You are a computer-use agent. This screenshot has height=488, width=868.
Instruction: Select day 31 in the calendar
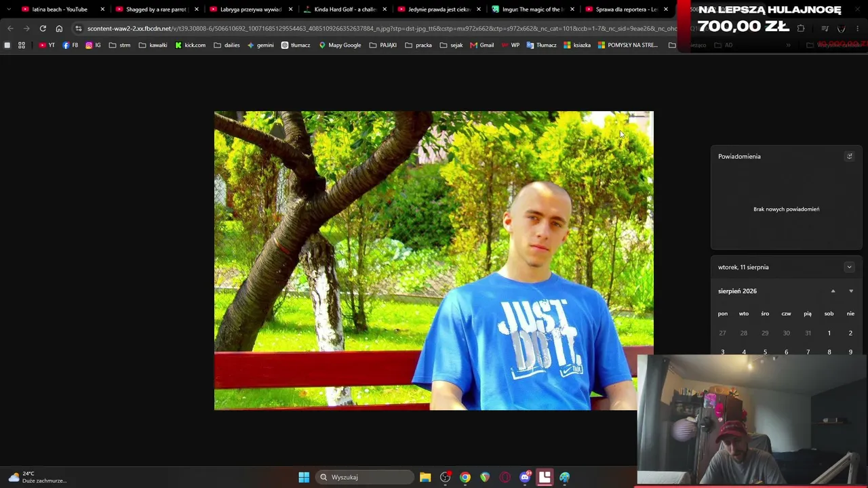pos(808,333)
